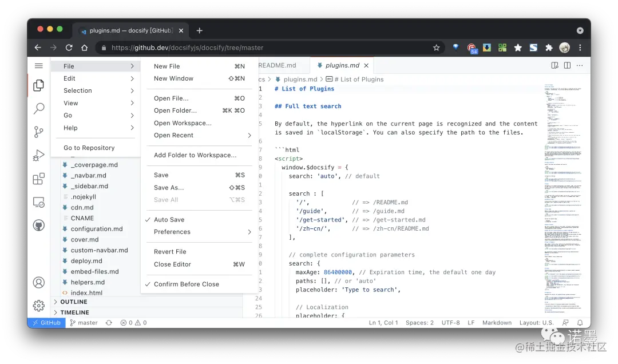
Task: Open the Extensions view icon
Action: pos(39,179)
